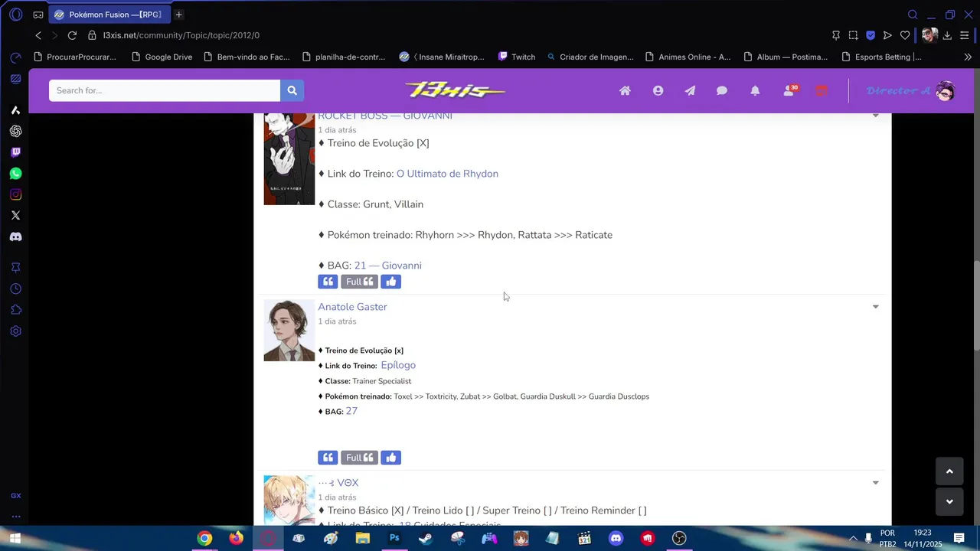Open the Animes Online bookmark

688,57
